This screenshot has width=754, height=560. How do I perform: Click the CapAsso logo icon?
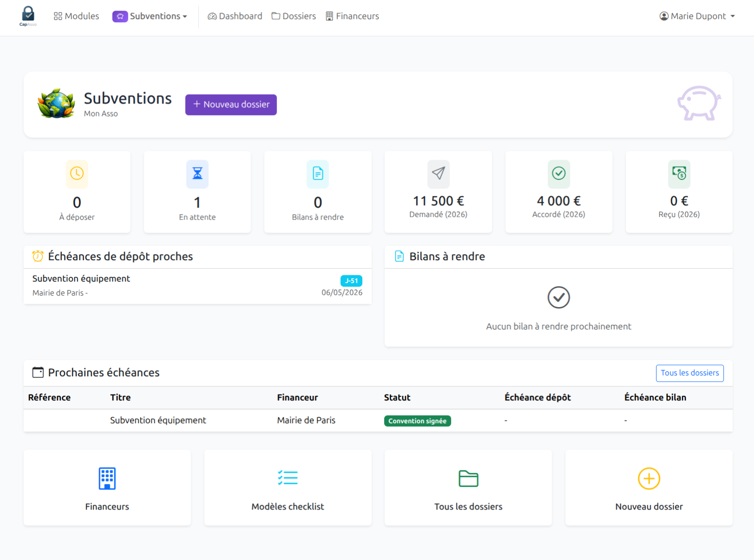(28, 16)
